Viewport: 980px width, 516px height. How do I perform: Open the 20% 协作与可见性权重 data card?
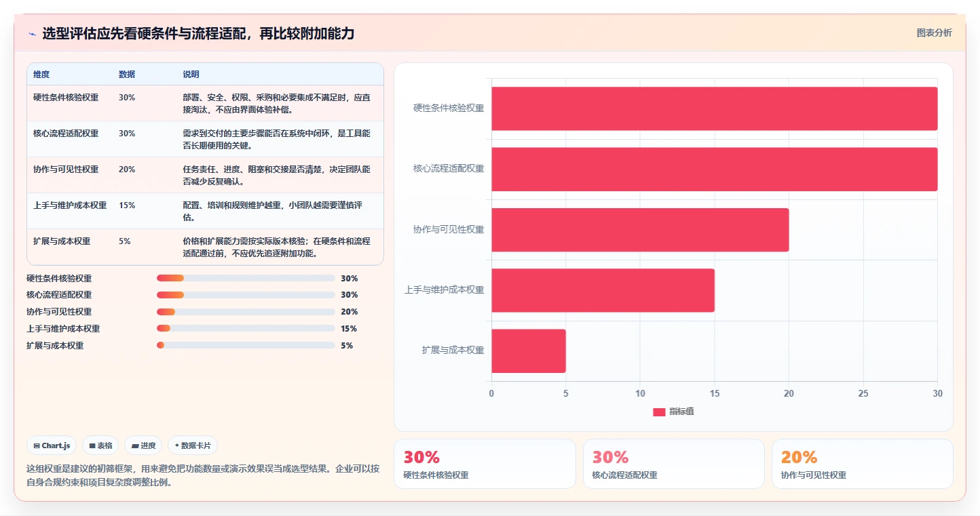point(862,464)
